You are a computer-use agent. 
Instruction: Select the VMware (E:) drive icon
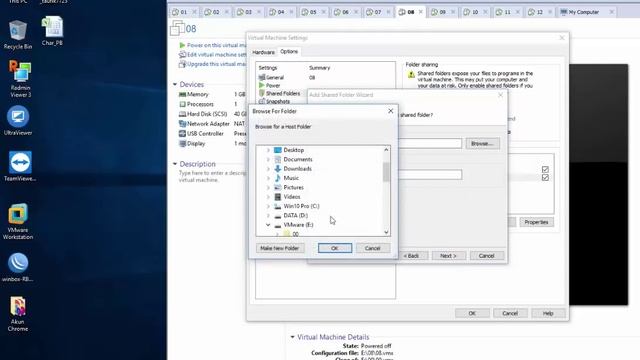tap(278, 225)
